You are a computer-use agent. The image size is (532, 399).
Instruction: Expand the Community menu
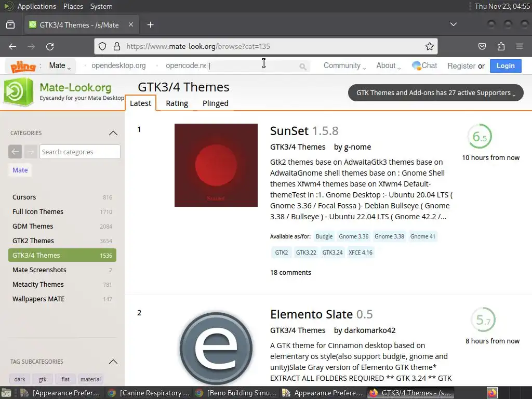point(344,65)
